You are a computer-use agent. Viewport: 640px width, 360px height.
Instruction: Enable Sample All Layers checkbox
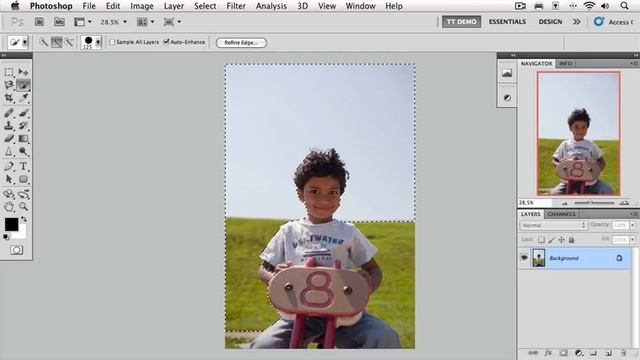tap(112, 42)
